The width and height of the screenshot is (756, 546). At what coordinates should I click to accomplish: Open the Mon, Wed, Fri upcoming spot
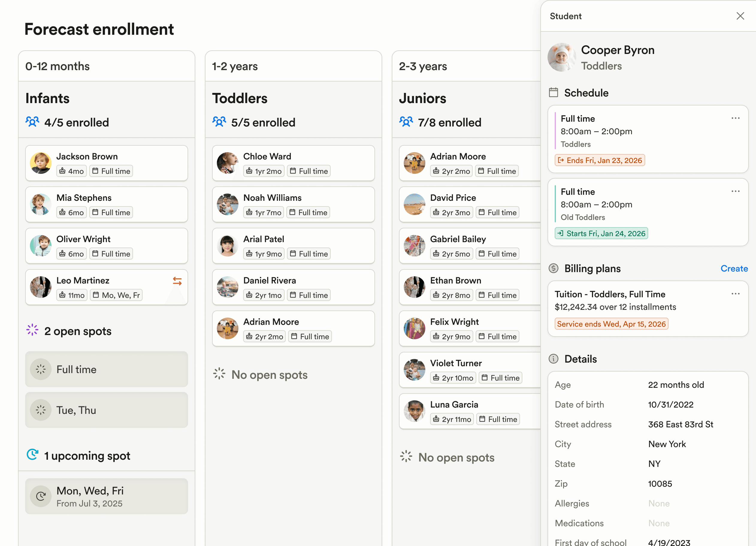tap(106, 496)
